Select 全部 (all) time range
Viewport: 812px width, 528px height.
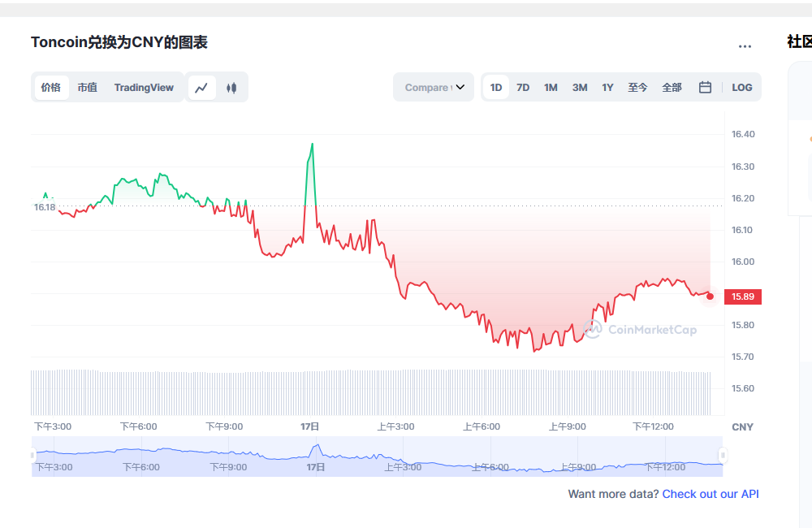(672, 87)
